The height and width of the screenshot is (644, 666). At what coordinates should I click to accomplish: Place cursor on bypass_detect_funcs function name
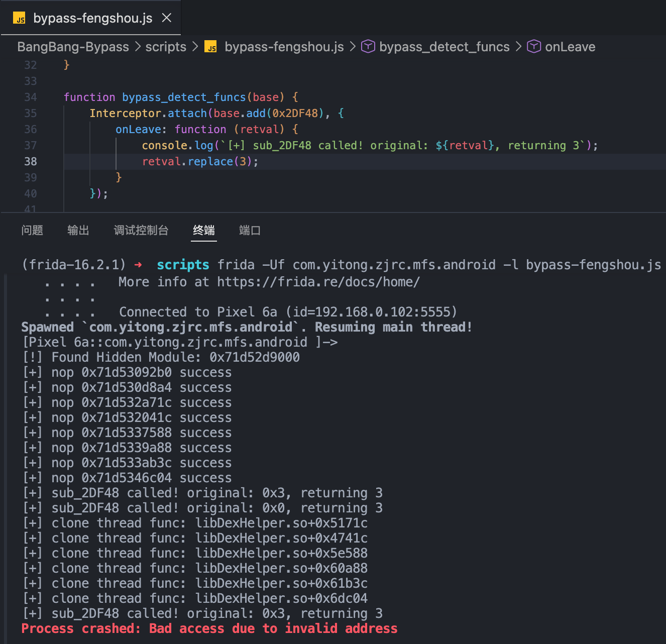click(184, 97)
